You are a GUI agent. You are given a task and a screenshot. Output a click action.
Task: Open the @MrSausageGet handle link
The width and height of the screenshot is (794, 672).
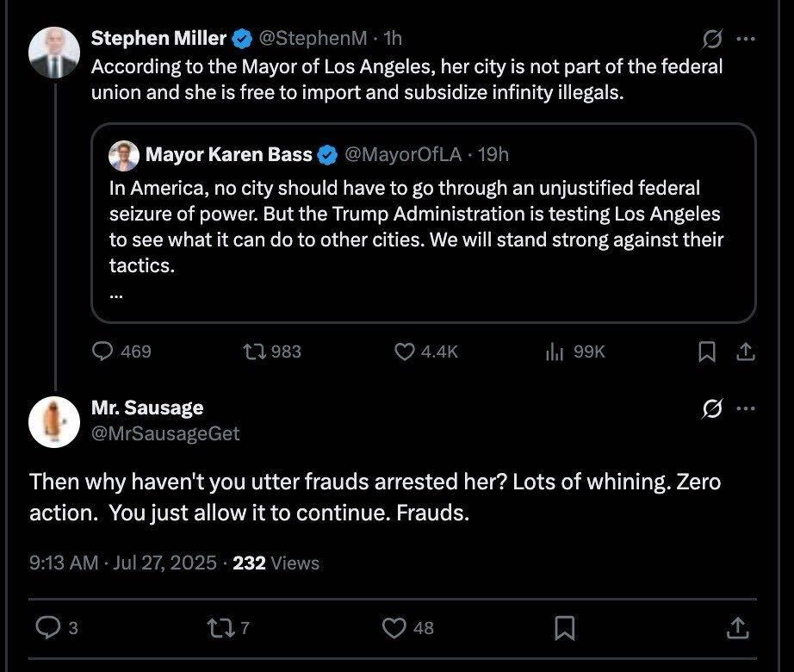[x=165, y=434]
